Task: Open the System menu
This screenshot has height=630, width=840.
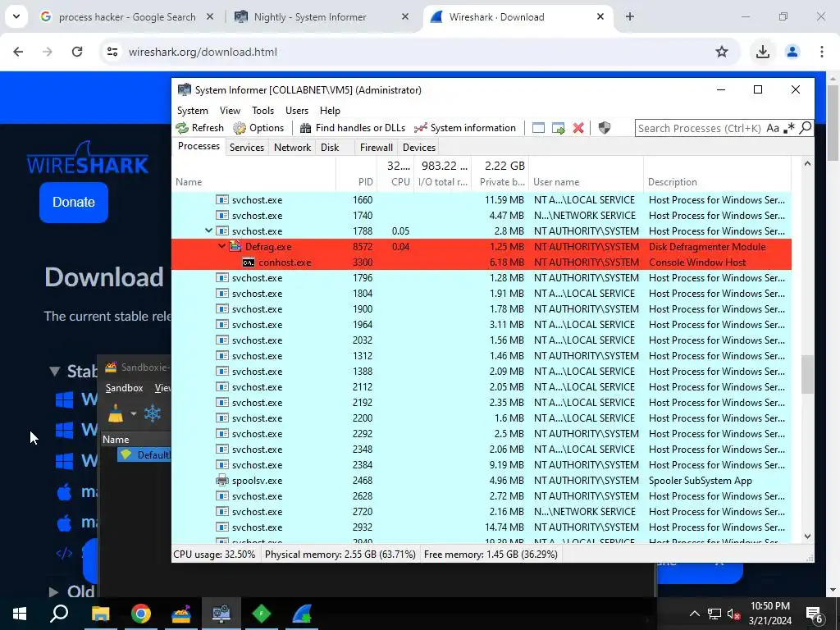Action: click(x=192, y=111)
